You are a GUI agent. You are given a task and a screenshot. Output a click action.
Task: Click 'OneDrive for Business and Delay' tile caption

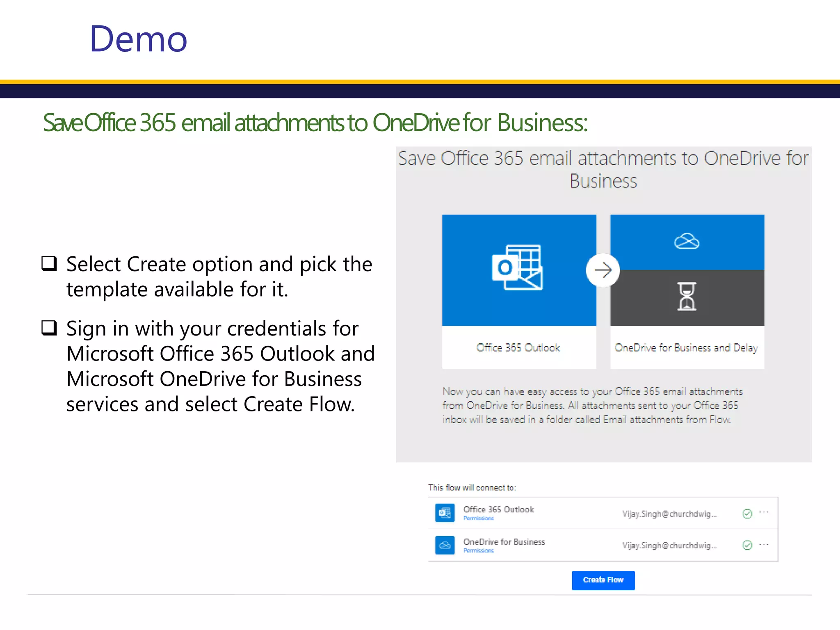686,348
